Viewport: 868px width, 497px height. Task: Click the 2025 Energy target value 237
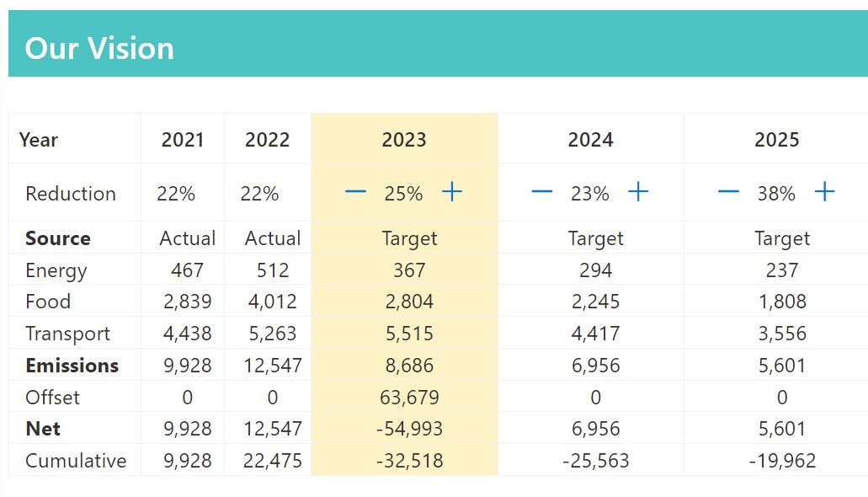coord(782,270)
